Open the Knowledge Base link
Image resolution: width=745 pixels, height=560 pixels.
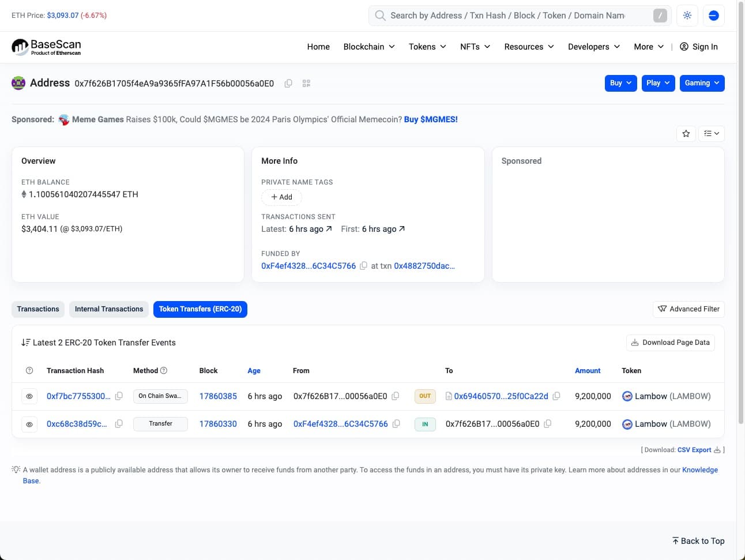point(700,470)
